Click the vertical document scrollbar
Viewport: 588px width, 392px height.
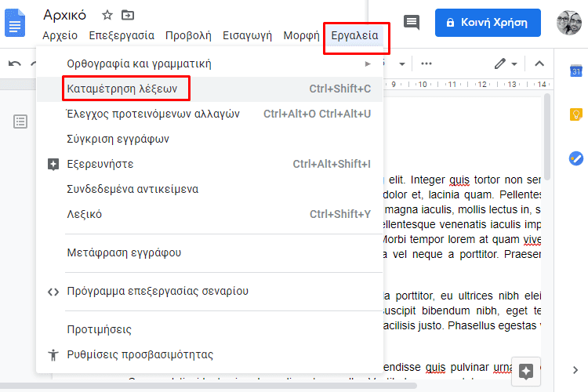[x=547, y=137]
